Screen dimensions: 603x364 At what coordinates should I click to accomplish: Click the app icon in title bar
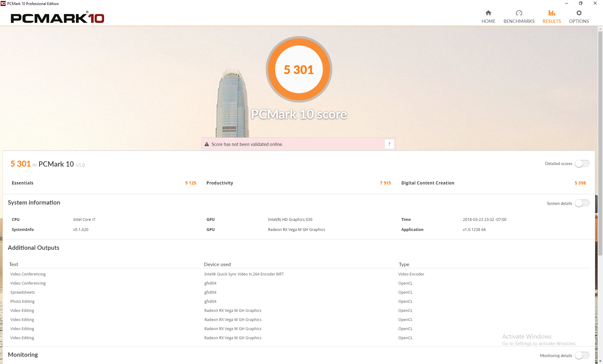coord(3,3)
